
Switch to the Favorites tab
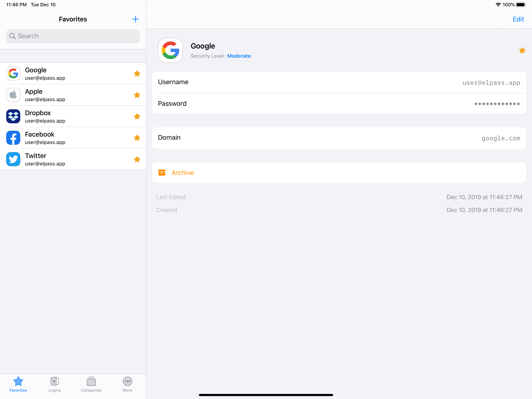pos(18,384)
